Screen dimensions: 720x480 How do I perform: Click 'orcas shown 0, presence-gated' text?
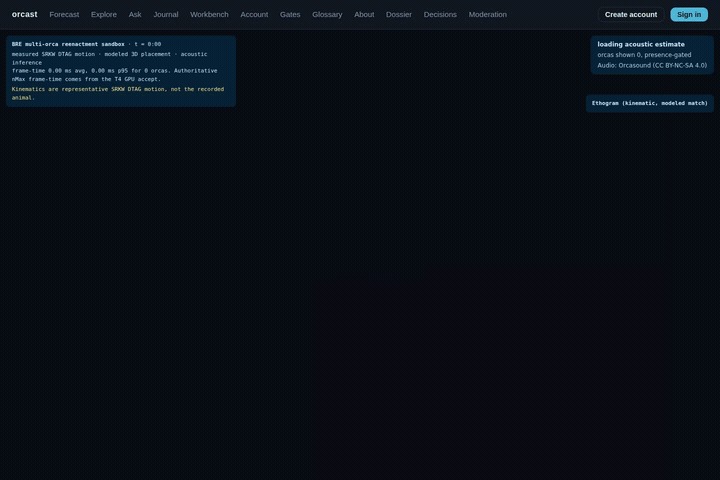(x=644, y=55)
